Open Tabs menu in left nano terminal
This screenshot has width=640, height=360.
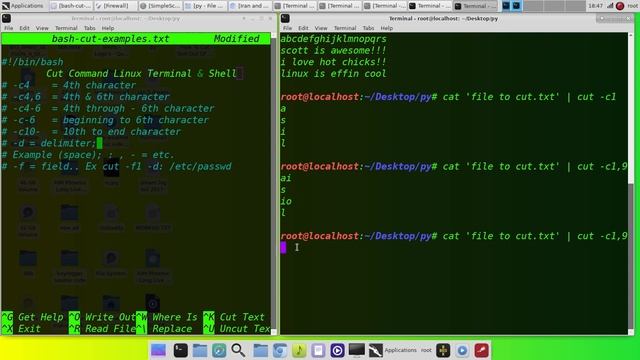click(x=90, y=28)
